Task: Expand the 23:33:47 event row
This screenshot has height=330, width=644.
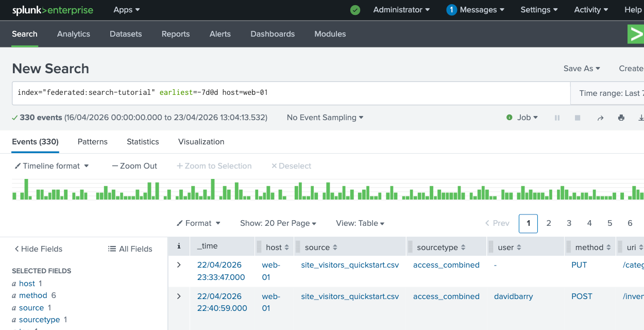Action: coord(179,265)
